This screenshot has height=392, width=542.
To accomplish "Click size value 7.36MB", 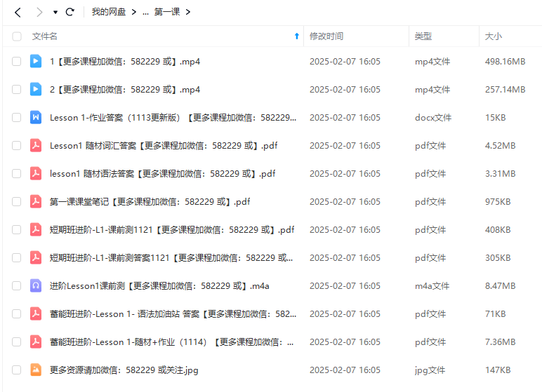I will 500,342.
